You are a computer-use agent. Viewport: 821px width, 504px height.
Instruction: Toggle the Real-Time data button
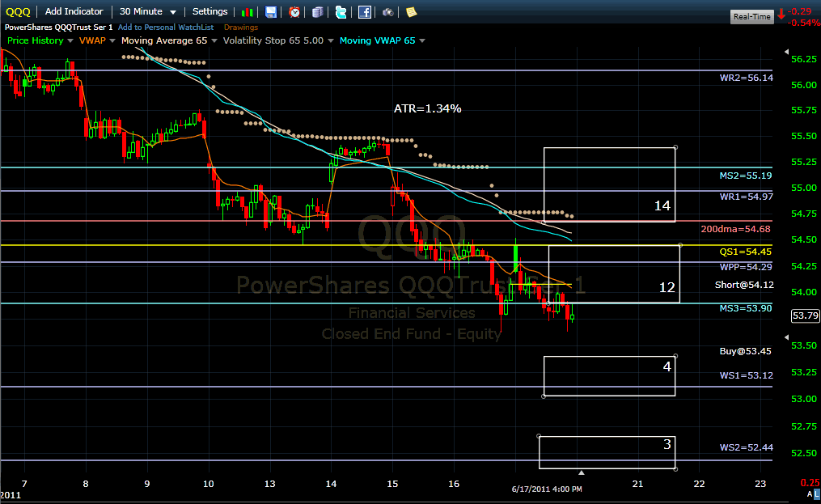[x=751, y=16]
